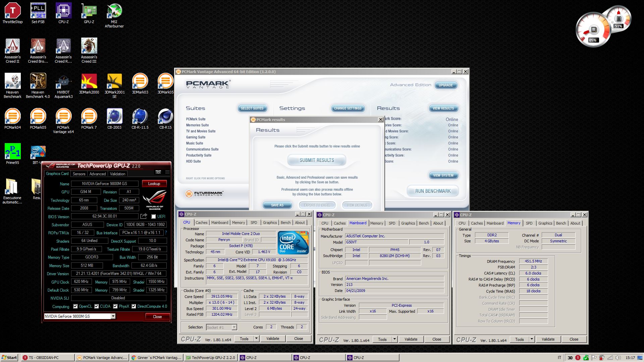644x362 pixels.
Task: Expand Tools dropdown in CPU tab window
Action: pyautogui.click(x=256, y=339)
